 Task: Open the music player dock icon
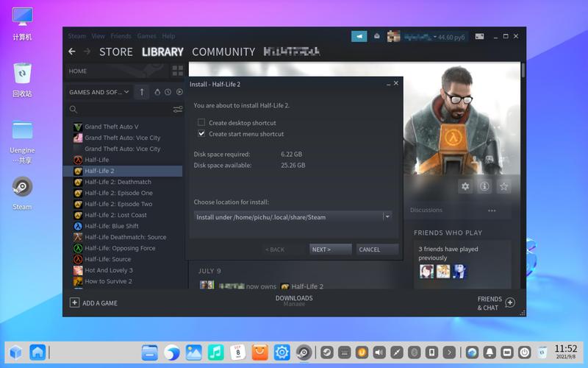coord(215,353)
